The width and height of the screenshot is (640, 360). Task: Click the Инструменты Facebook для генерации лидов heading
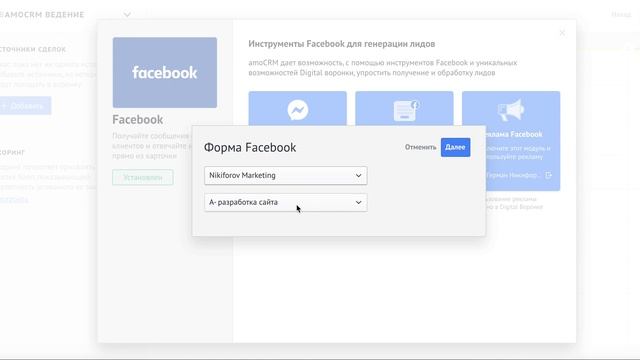(342, 44)
